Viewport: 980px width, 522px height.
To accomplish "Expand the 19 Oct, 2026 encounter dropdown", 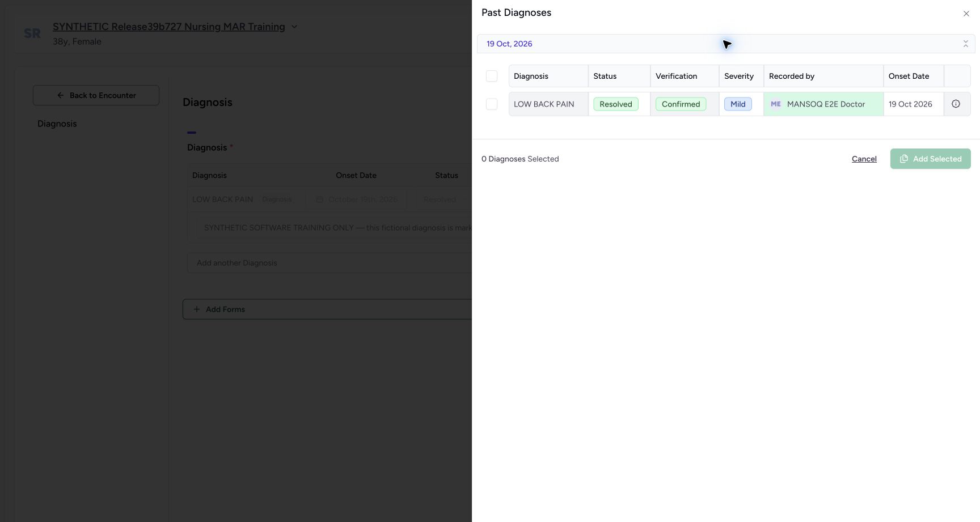I will 726,44.
